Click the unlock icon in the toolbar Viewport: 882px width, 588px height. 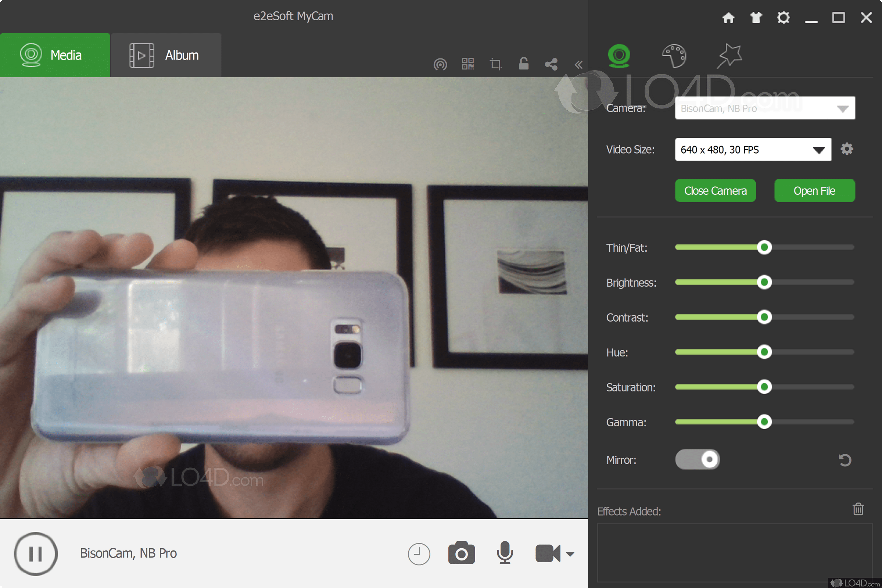click(523, 64)
